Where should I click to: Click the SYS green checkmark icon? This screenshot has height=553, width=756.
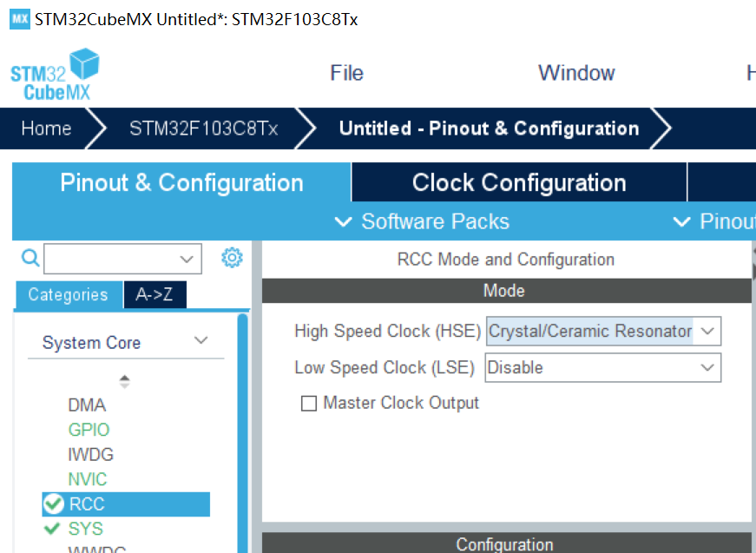click(52, 529)
